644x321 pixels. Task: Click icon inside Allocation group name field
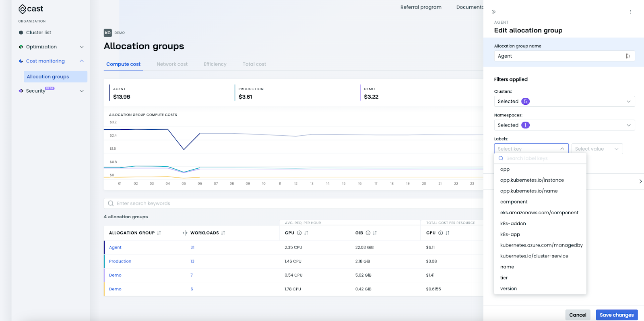point(628,56)
